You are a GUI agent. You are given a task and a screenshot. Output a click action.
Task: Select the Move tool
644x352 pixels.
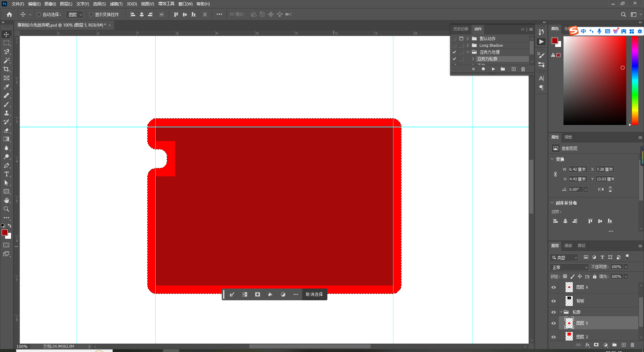6,34
